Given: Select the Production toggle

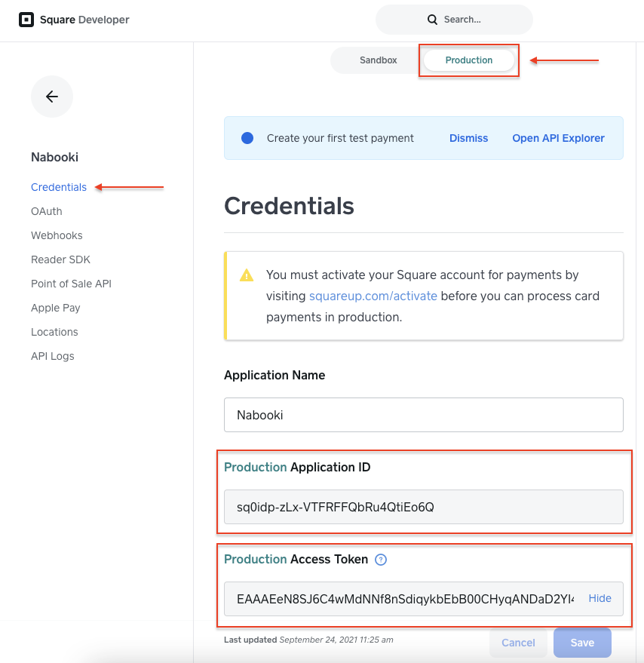Looking at the screenshot, I should coord(469,60).
